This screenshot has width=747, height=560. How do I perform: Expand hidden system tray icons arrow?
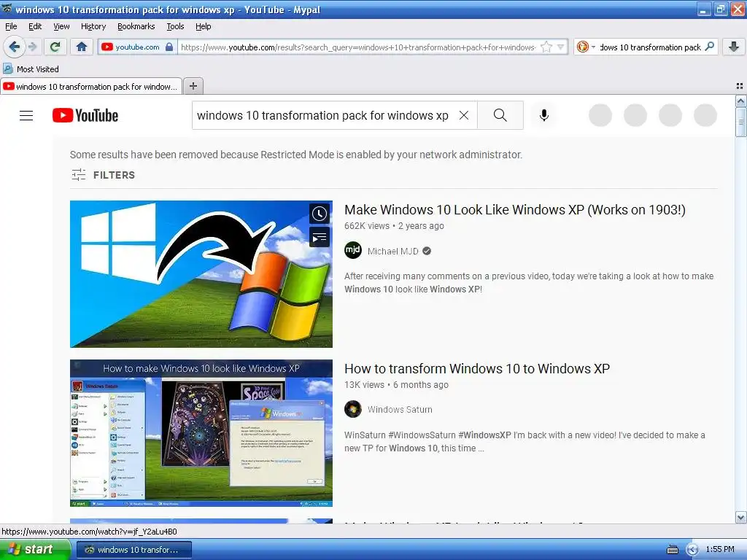(x=692, y=550)
